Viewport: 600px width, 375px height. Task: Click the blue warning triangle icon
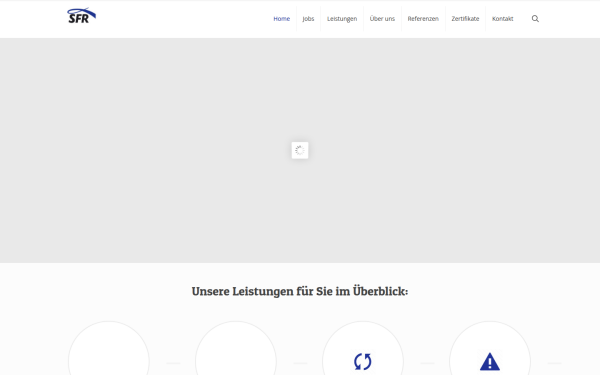click(490, 362)
